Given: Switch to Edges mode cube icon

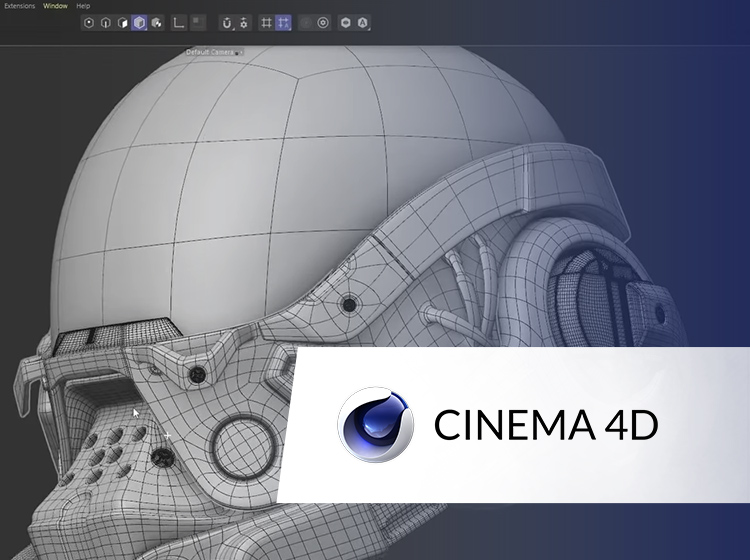Looking at the screenshot, I should pyautogui.click(x=123, y=22).
